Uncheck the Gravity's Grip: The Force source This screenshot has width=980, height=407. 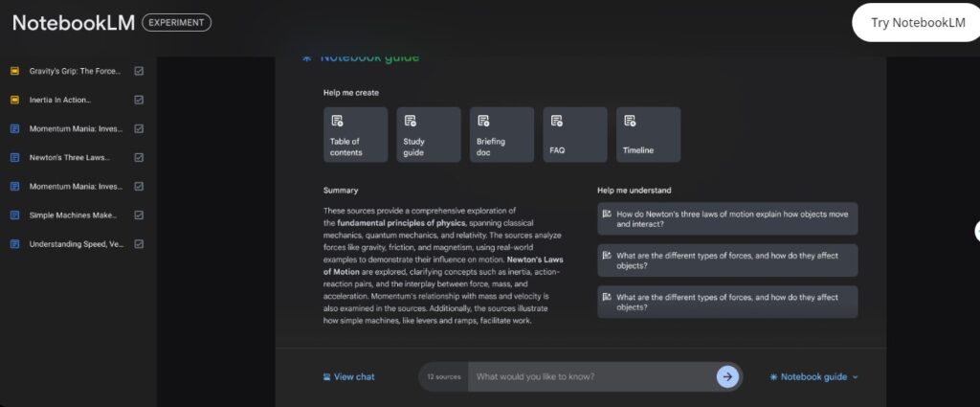pos(139,71)
